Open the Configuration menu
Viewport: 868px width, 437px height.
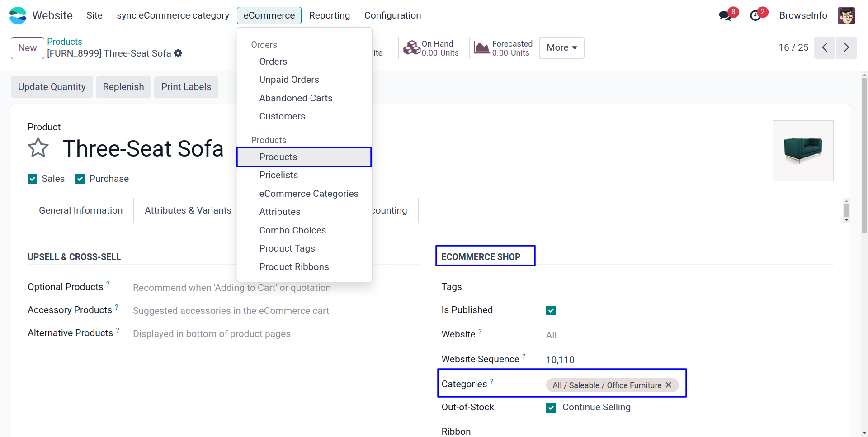point(392,15)
